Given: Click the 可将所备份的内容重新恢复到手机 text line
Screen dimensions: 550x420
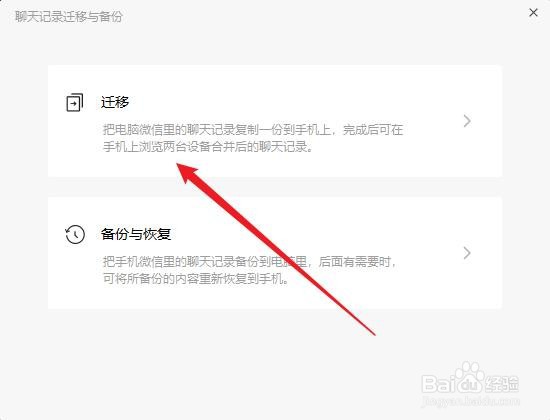Looking at the screenshot, I should click(x=196, y=279).
